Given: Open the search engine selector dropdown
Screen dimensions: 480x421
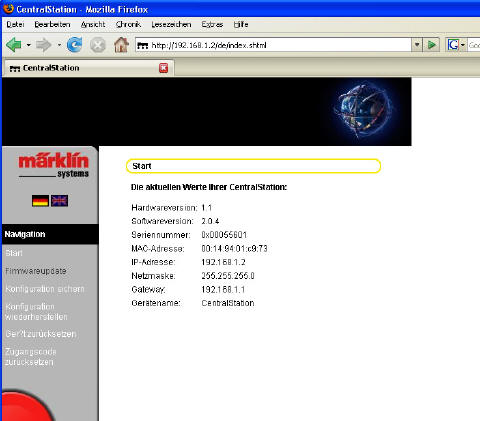Looking at the screenshot, I should coord(463,45).
